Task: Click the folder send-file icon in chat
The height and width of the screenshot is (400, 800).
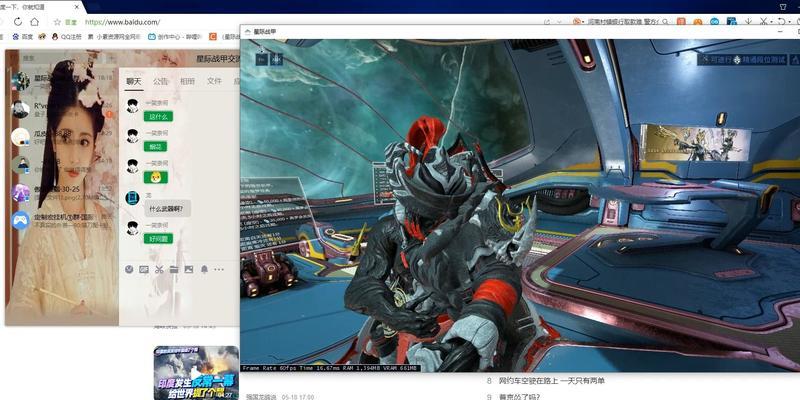Action: [174, 269]
